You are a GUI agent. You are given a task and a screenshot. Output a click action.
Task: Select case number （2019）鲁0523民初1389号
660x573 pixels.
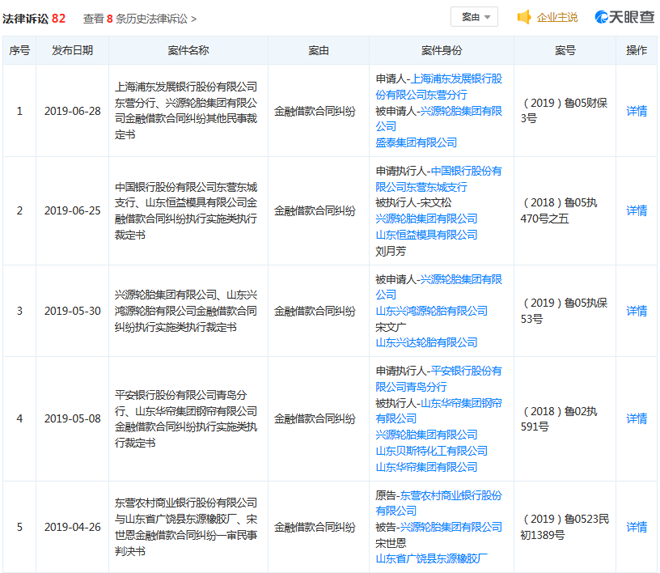[564, 527]
